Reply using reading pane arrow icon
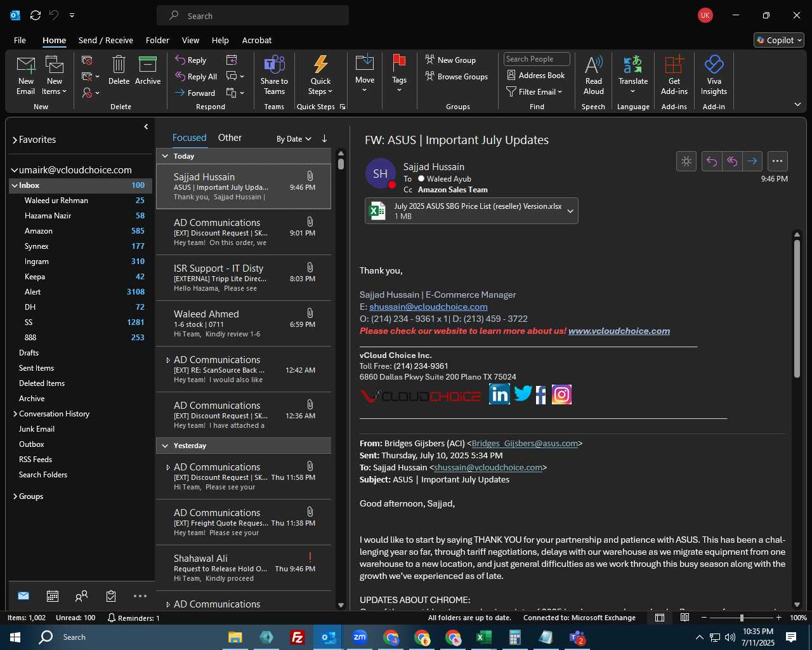The width and height of the screenshot is (812, 650). (712, 161)
